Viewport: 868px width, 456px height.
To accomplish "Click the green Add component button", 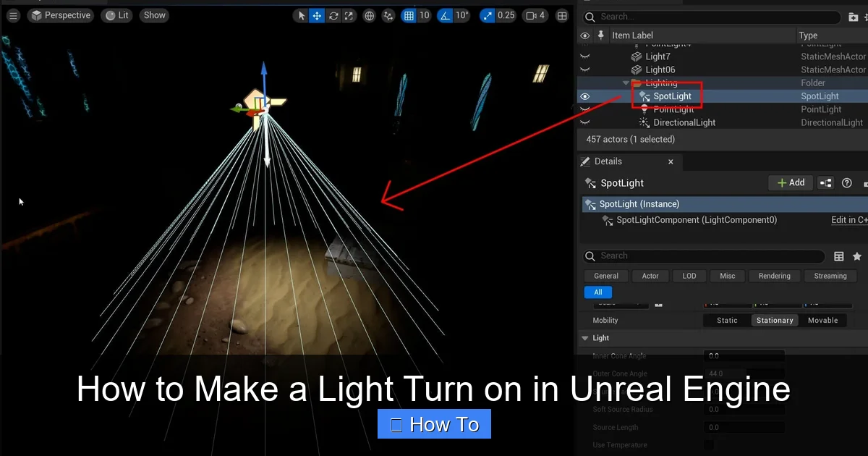I will 790,182.
